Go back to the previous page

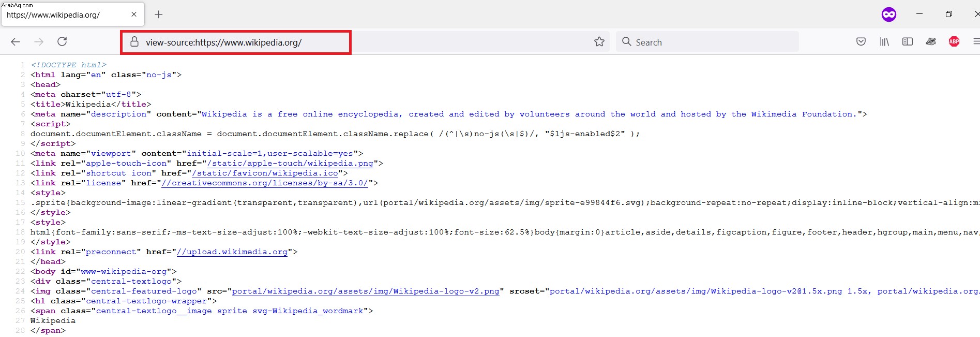(16, 42)
